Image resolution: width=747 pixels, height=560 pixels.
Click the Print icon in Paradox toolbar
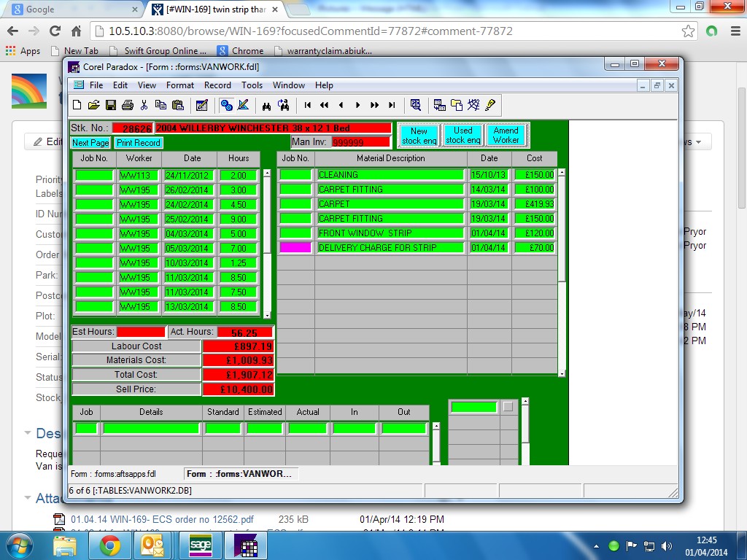coord(128,105)
